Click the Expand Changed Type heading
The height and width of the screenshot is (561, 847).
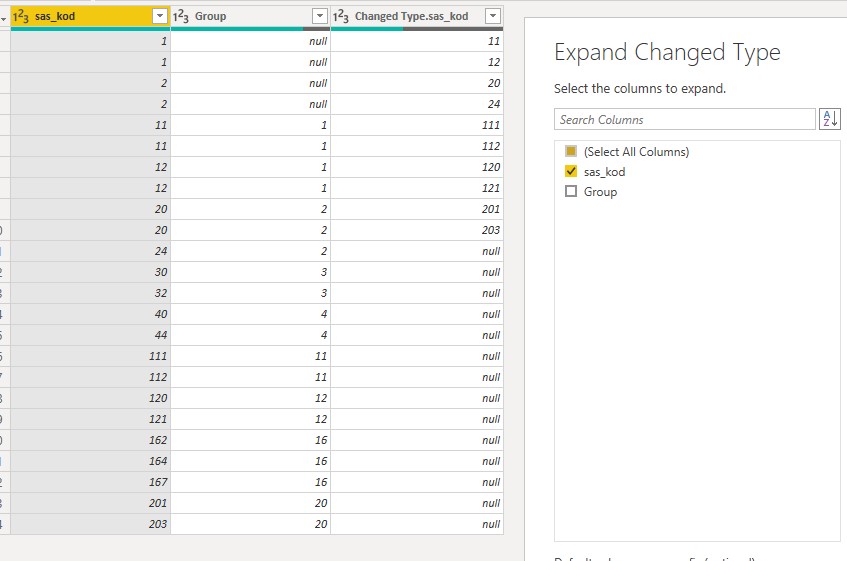click(x=667, y=52)
